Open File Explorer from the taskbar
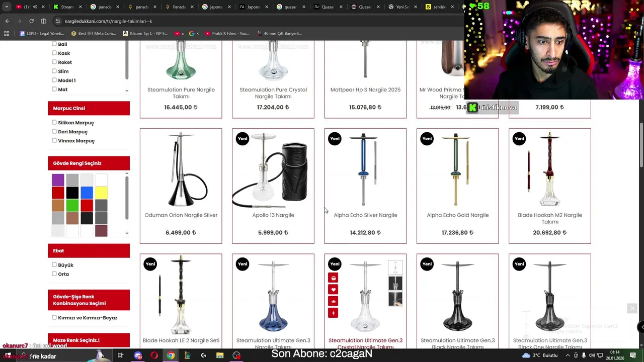Viewport: 644px width, 362px height. 220,355
